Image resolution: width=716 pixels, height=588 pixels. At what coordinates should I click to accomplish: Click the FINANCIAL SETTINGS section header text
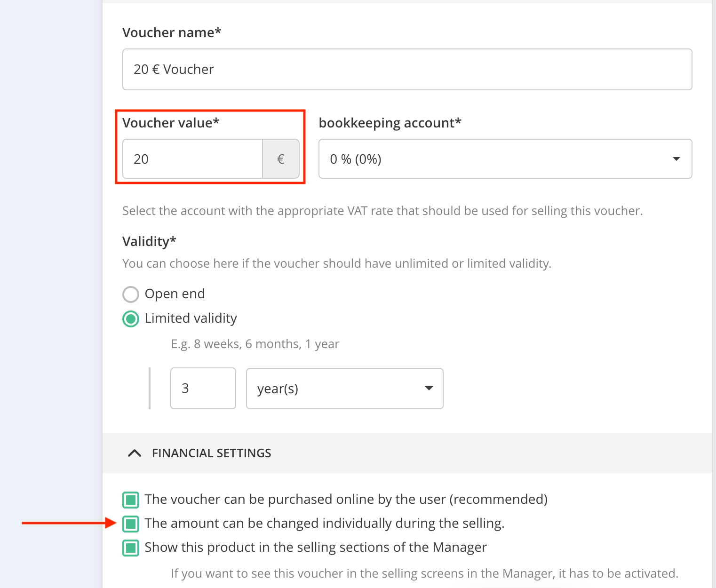[x=211, y=453]
